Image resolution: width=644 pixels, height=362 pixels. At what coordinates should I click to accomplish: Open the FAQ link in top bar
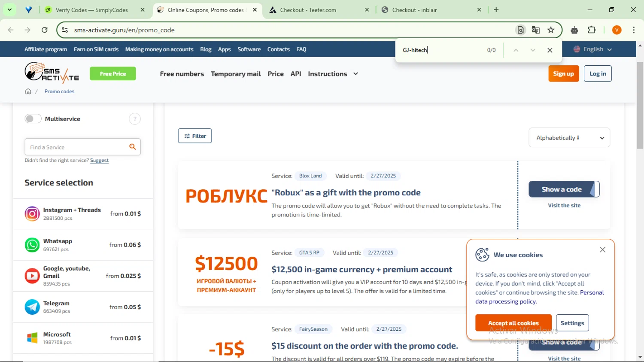click(301, 49)
